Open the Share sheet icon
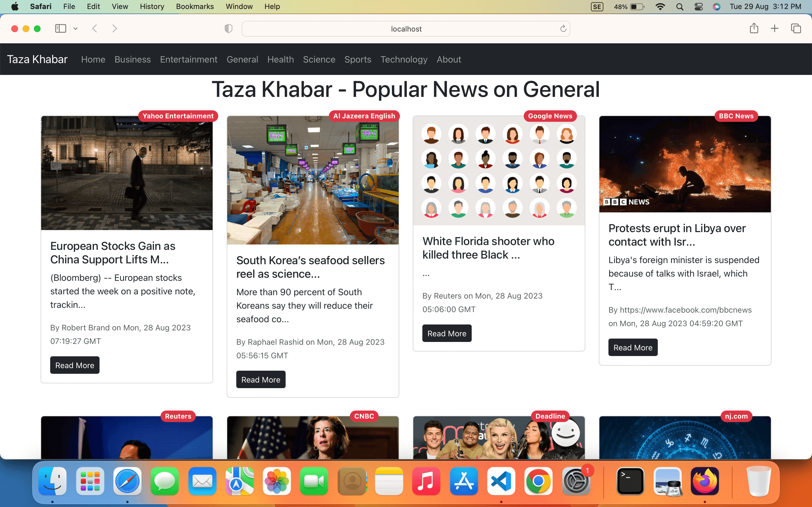Image resolution: width=812 pixels, height=507 pixels. 754,28
